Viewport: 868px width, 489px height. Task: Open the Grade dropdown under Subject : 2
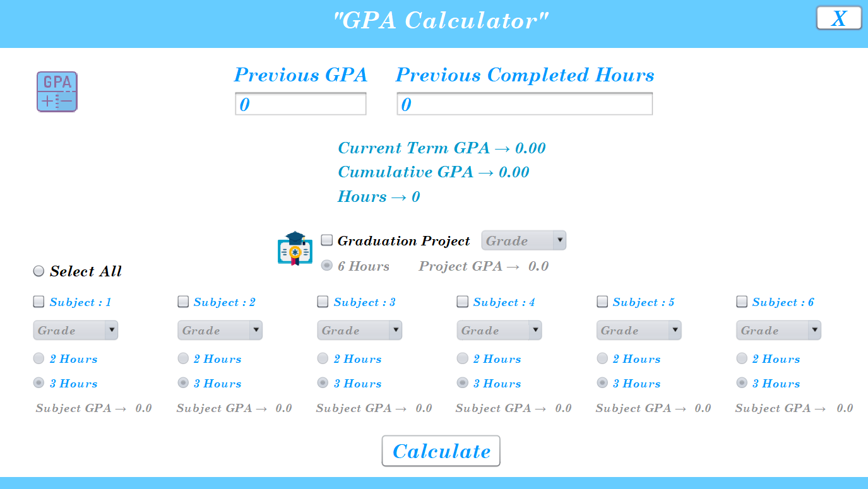(220, 330)
